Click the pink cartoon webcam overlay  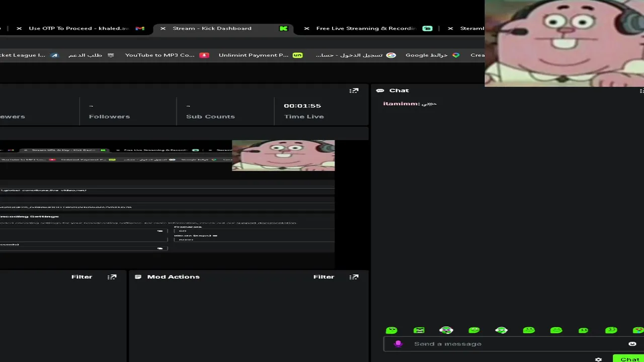click(564, 43)
